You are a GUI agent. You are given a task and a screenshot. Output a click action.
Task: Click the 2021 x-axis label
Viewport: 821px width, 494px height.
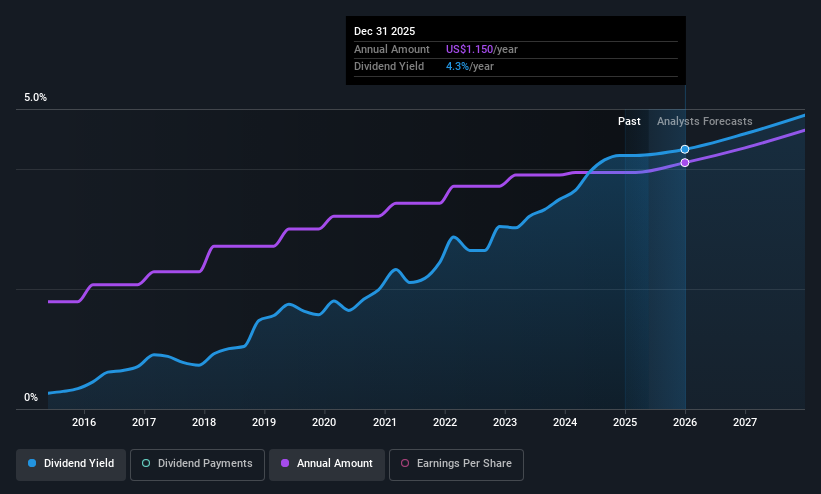(x=385, y=422)
